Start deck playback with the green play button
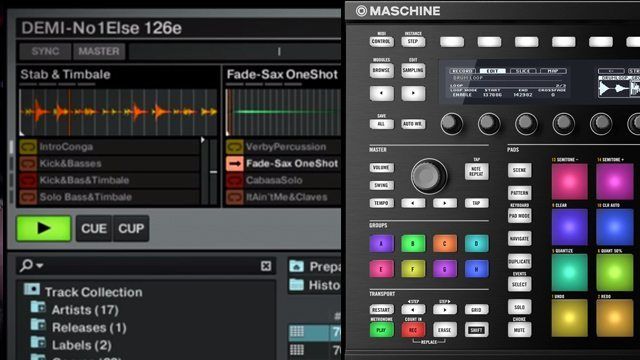This screenshot has height=360, width=640. pos(44,229)
